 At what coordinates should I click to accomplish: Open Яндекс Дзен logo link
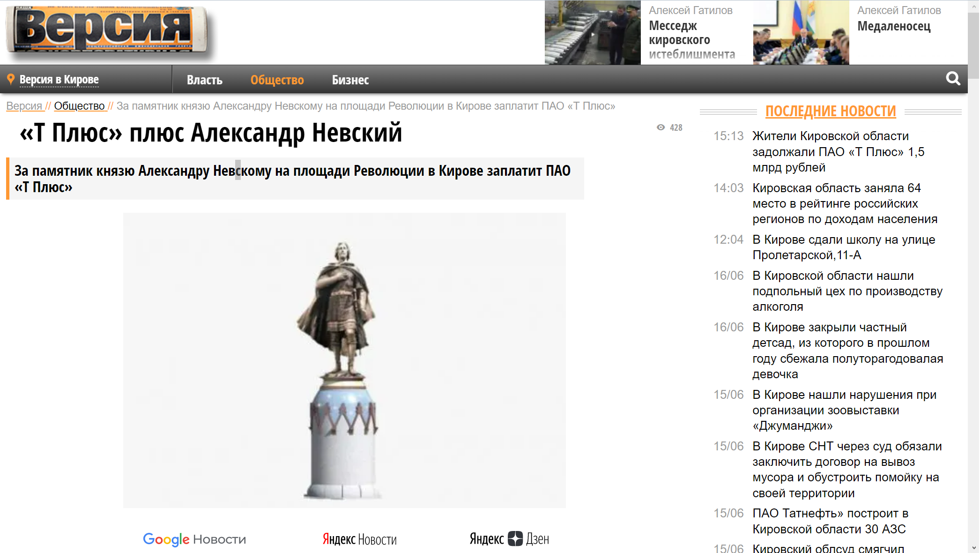click(509, 539)
